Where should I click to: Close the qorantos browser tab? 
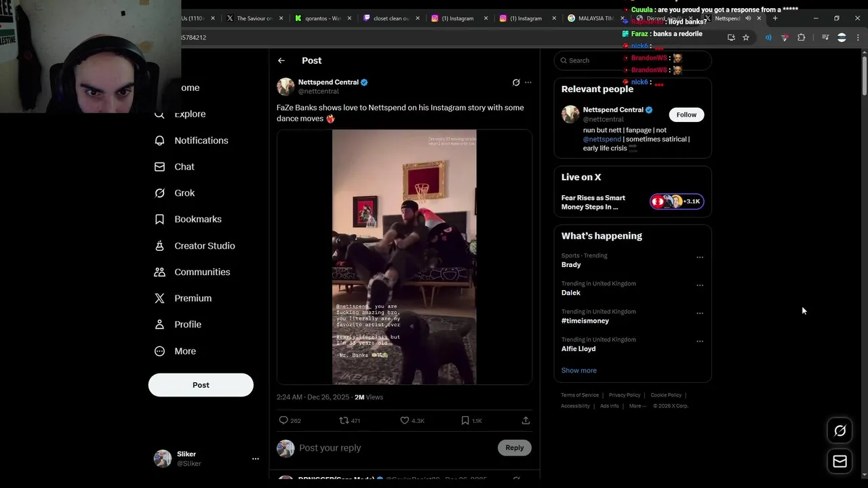point(349,18)
